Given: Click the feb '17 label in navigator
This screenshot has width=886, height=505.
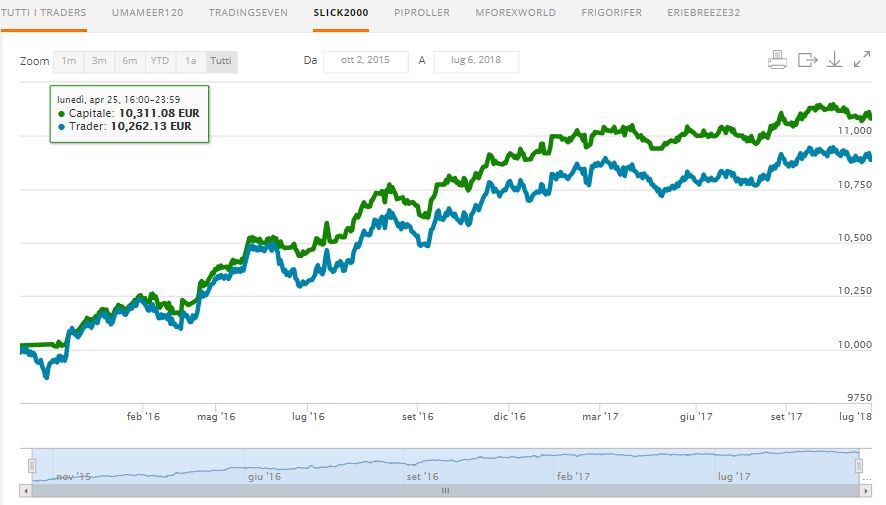Looking at the screenshot, I should pyautogui.click(x=573, y=476).
